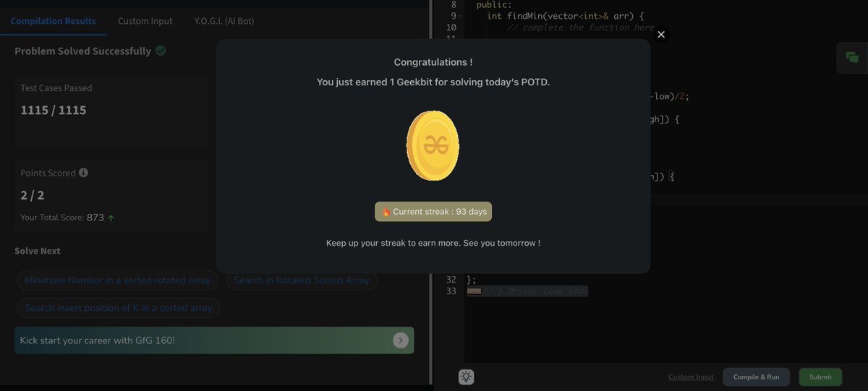Click the green success checkmark icon

tap(161, 51)
